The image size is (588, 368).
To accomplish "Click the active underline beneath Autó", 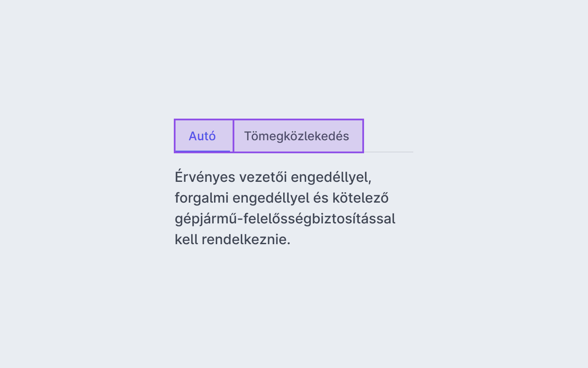I will pyautogui.click(x=202, y=151).
